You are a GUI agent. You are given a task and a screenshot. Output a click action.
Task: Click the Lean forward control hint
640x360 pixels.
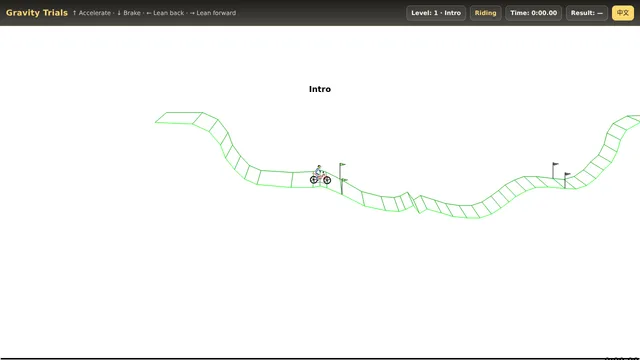(213, 13)
